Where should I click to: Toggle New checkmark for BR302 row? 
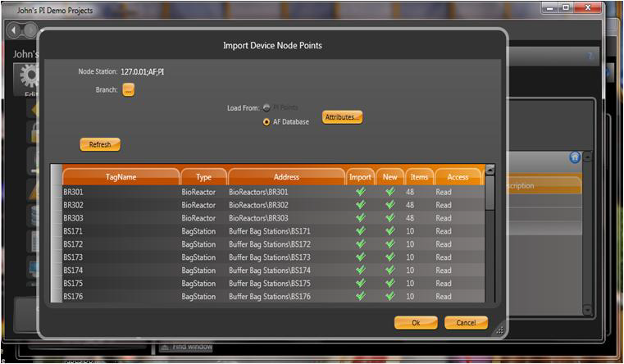coord(389,205)
